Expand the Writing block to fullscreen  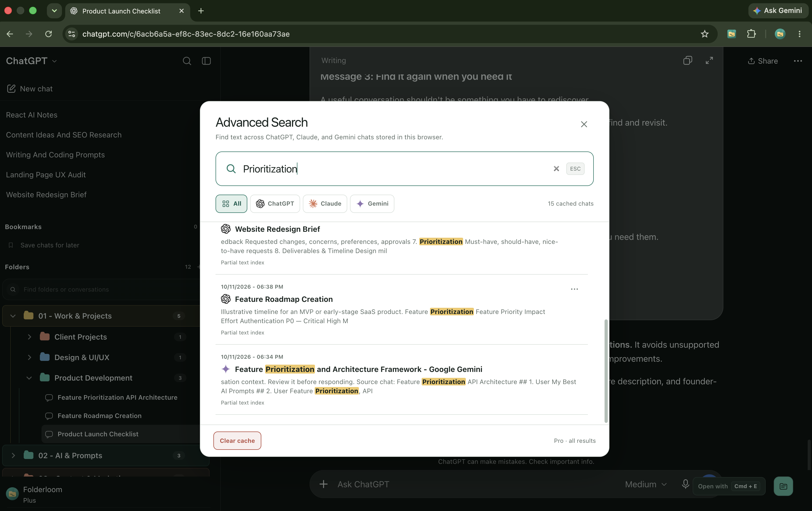(x=709, y=61)
